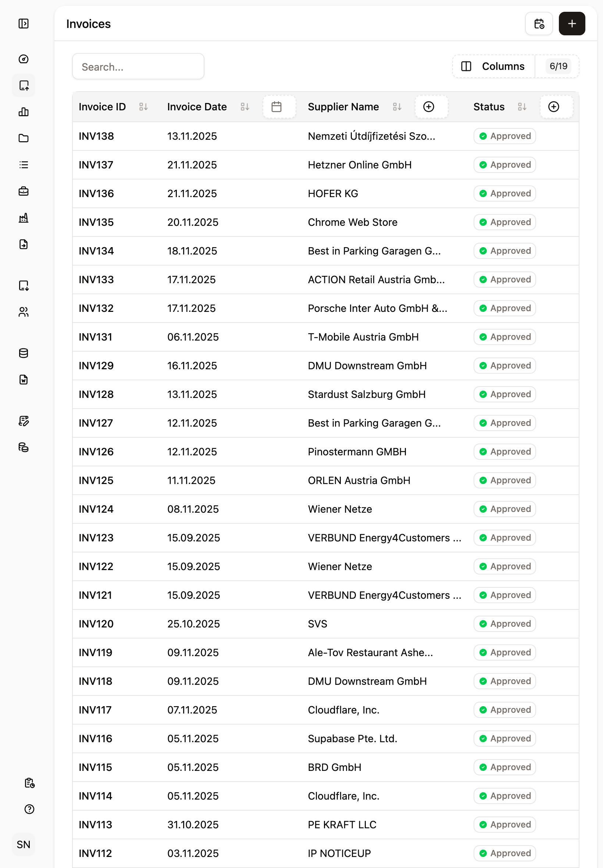The image size is (603, 868).
Task: Click the coins icon in the sidebar
Action: tap(24, 447)
